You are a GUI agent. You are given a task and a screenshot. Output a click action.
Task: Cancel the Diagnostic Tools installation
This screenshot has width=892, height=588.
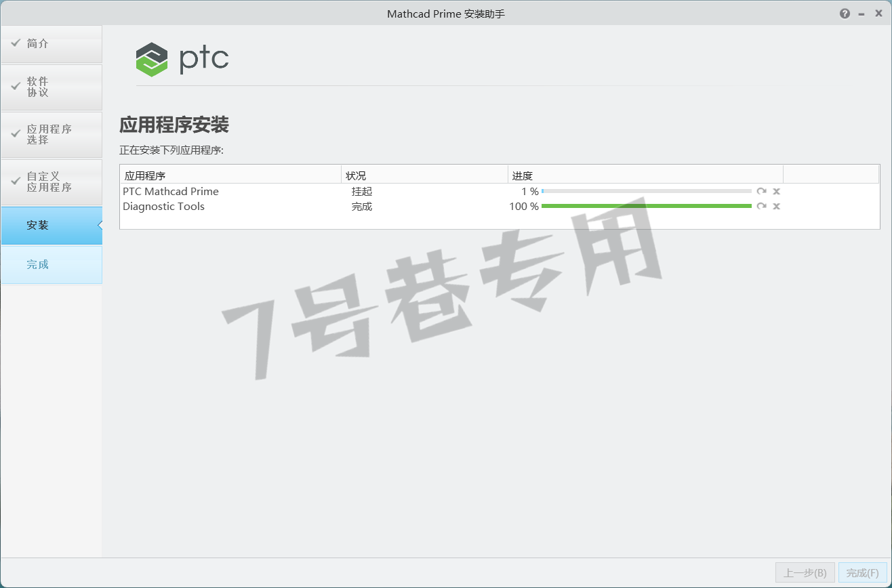(x=777, y=207)
